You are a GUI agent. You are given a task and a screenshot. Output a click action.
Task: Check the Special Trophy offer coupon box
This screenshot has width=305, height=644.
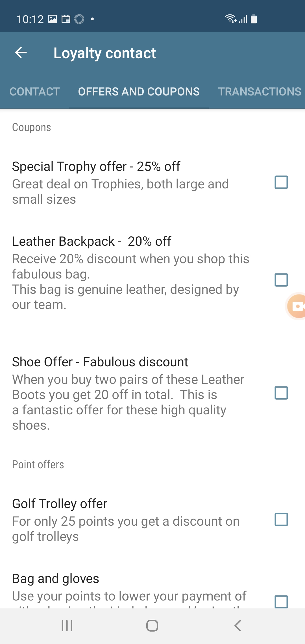coord(281,182)
